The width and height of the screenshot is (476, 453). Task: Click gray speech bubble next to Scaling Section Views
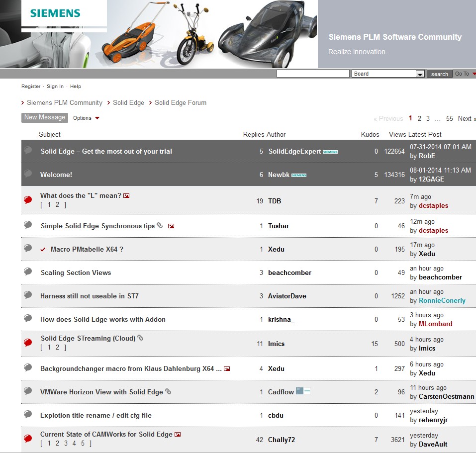pos(28,272)
